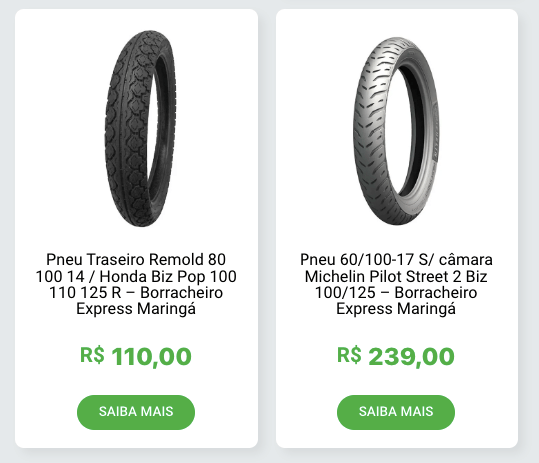This screenshot has width=539, height=463.
Task: Click the black Remold tire image
Action: tap(140, 129)
